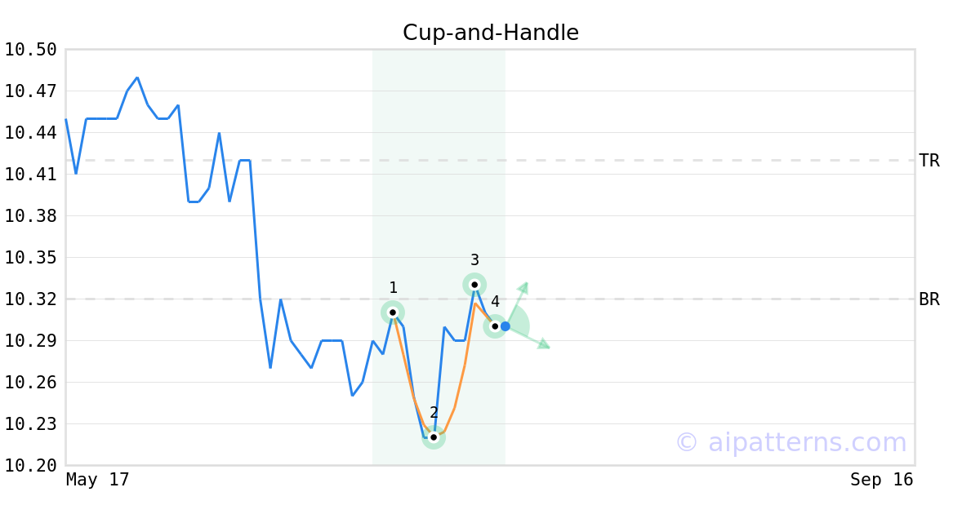Select pattern point marker 2 at cup bottom

click(434, 437)
